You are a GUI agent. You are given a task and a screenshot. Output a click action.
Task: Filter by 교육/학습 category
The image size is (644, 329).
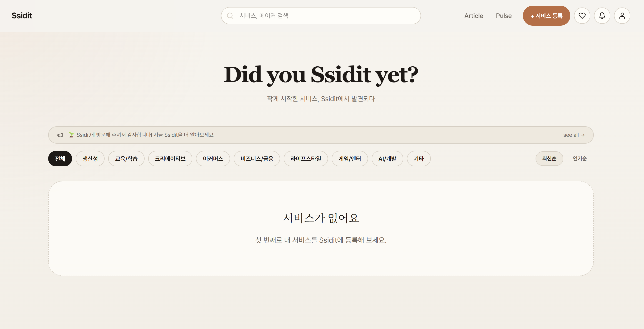126,159
